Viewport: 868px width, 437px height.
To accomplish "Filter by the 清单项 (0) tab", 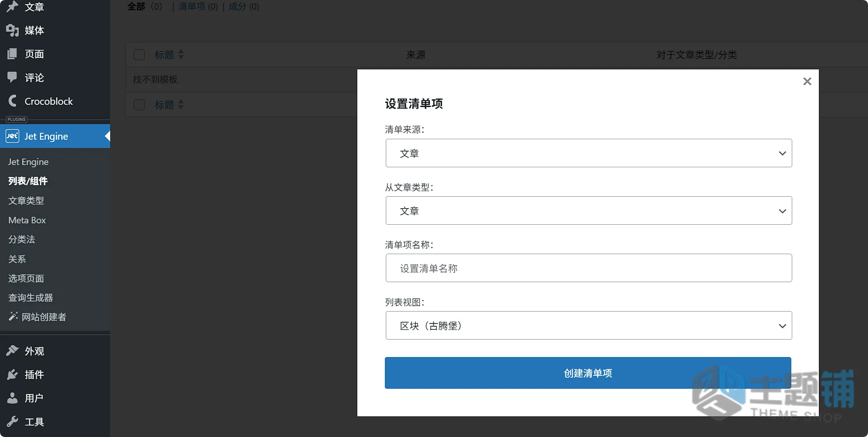I will coord(198,6).
